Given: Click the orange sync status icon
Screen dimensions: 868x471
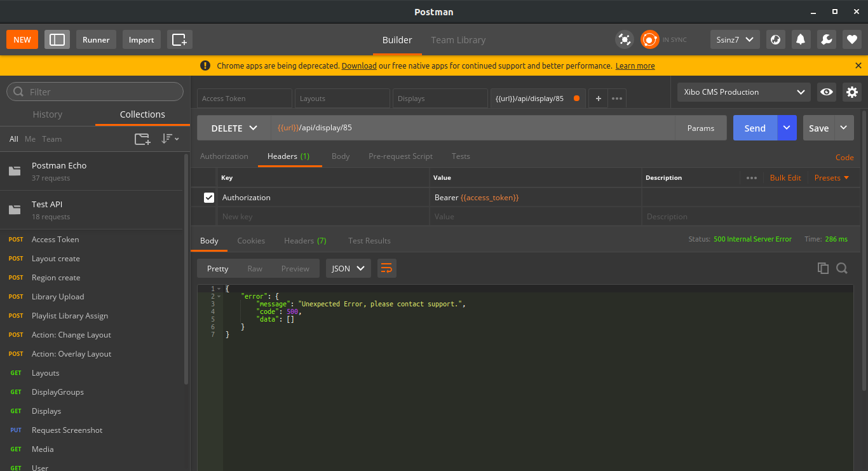Looking at the screenshot, I should [x=649, y=39].
